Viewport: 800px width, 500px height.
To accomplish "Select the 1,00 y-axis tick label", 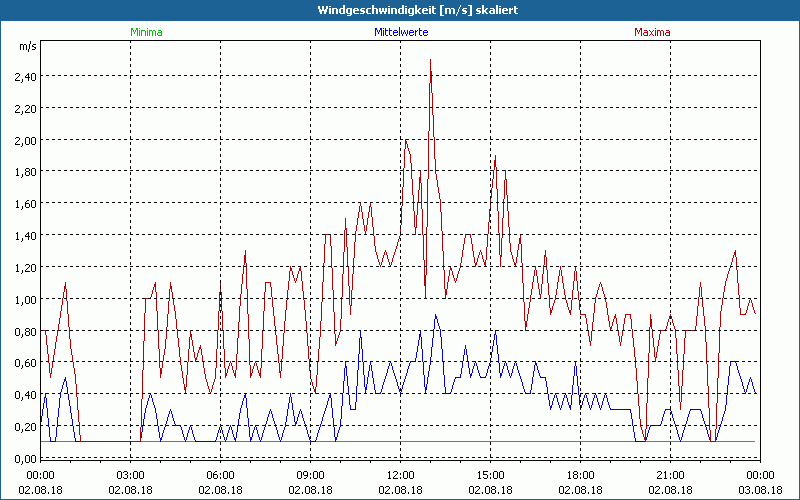I will click(x=26, y=299).
